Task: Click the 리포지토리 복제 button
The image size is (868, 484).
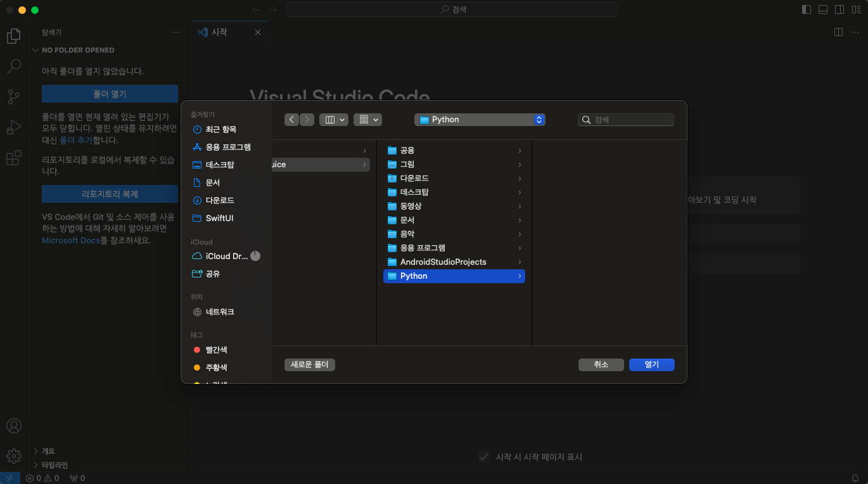Action: (x=110, y=194)
